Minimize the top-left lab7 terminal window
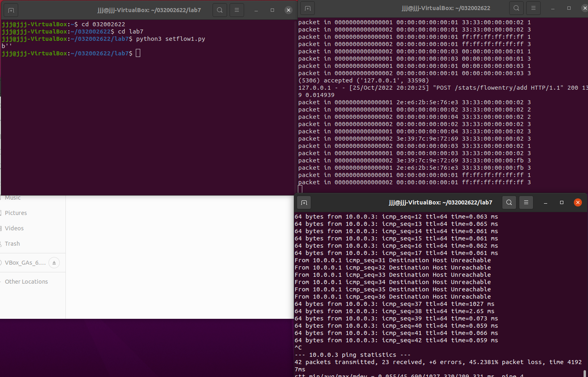 (x=256, y=10)
